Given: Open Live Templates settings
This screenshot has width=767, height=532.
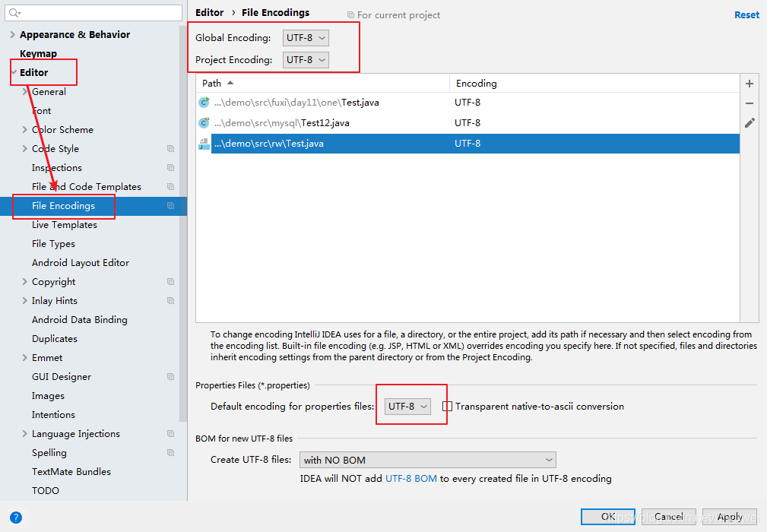Looking at the screenshot, I should 65,225.
